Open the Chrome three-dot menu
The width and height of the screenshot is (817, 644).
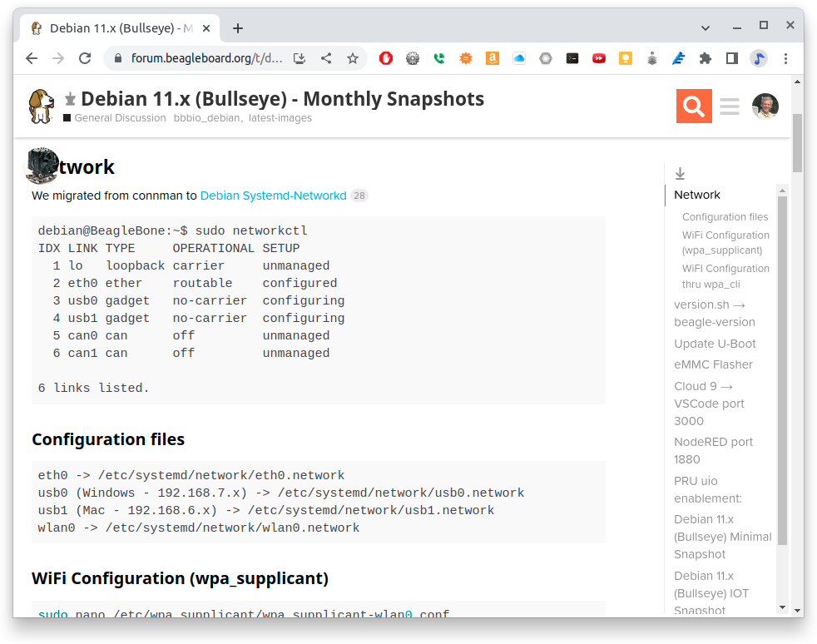pos(785,58)
